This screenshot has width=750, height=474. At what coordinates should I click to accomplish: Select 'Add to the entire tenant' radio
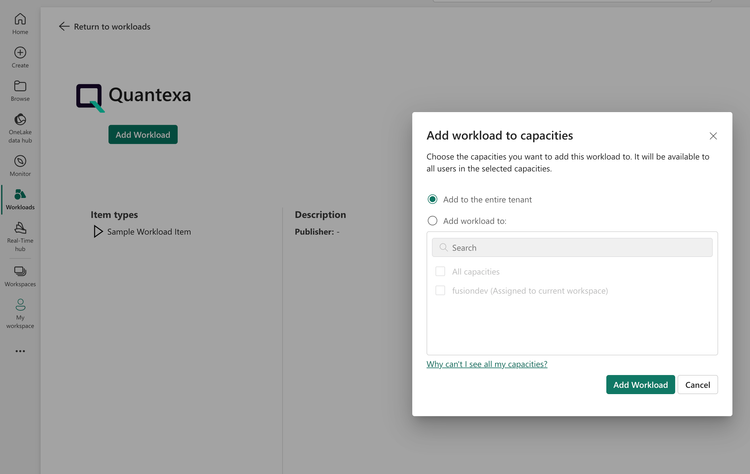pyautogui.click(x=433, y=199)
